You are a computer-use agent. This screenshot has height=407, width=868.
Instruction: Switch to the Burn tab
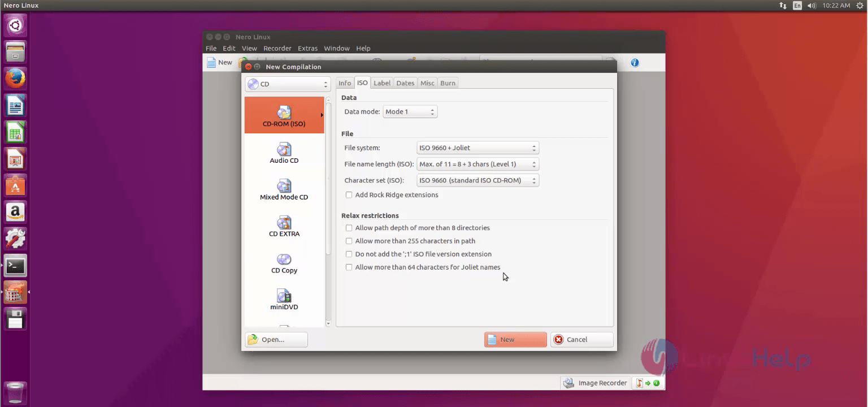click(x=448, y=83)
